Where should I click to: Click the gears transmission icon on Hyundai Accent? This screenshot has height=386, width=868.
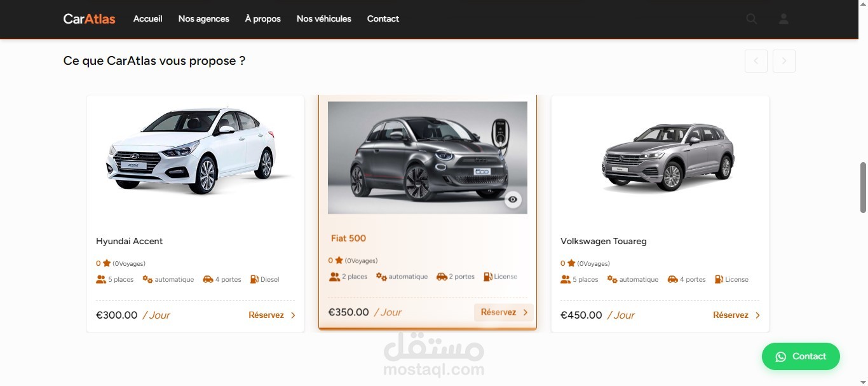147,279
